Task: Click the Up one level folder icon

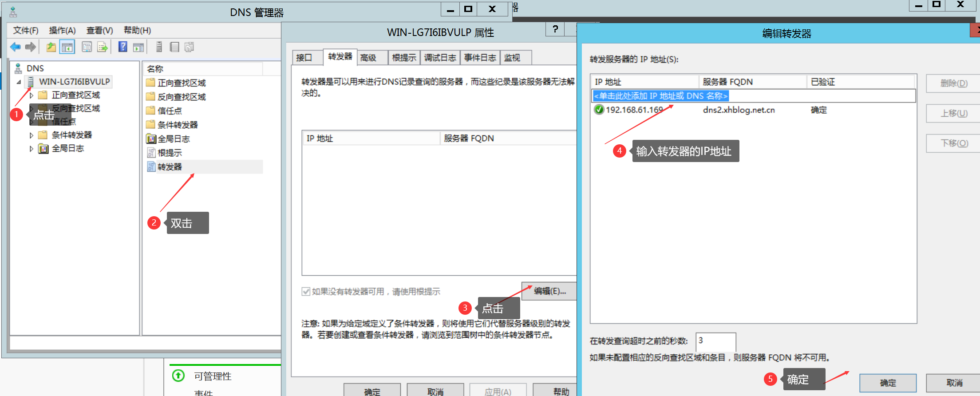Action: [x=51, y=47]
